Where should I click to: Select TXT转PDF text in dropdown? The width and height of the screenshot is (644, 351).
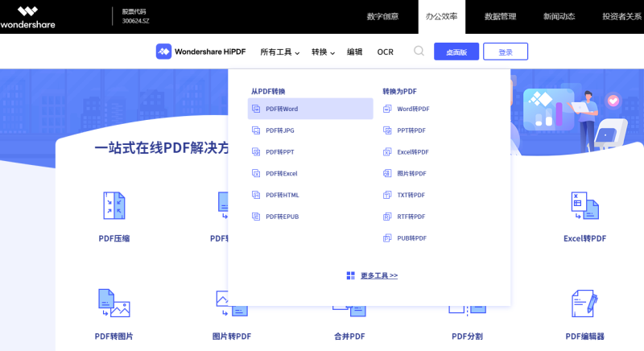(x=411, y=195)
